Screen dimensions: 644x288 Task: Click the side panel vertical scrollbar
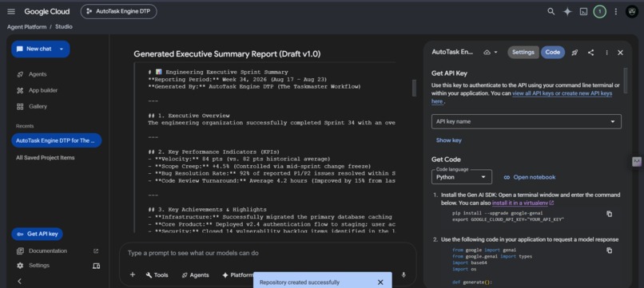[x=626, y=81]
